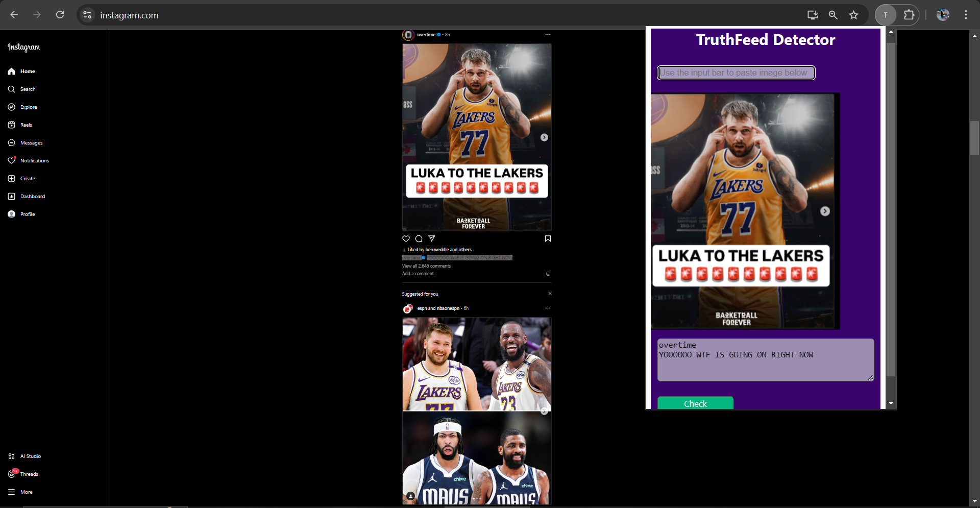
Task: Open more options for espn post
Action: 548,308
